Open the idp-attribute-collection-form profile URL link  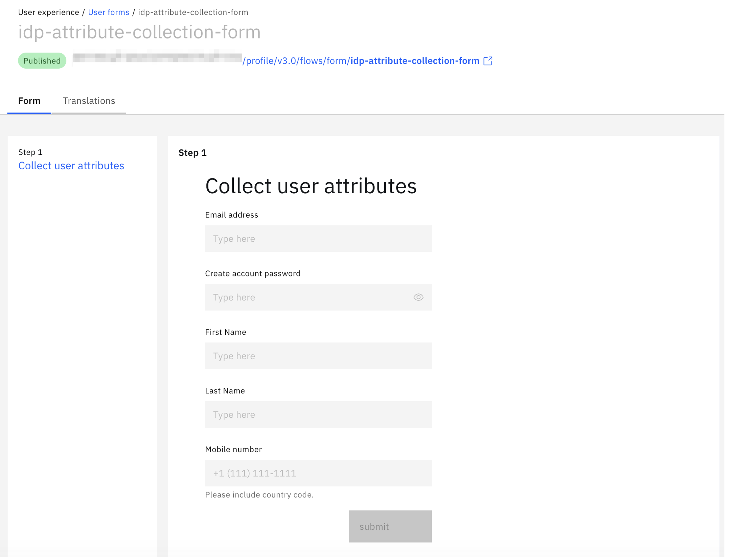361,61
